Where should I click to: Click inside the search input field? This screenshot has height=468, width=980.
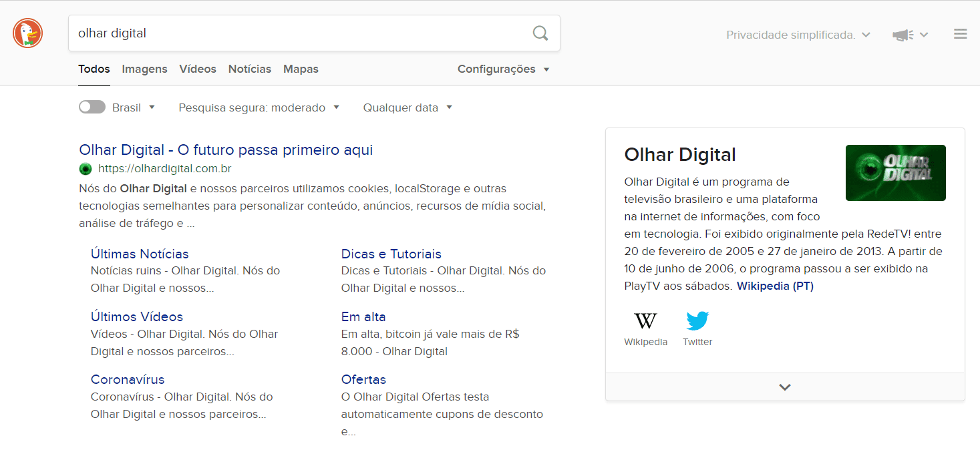pos(267,33)
